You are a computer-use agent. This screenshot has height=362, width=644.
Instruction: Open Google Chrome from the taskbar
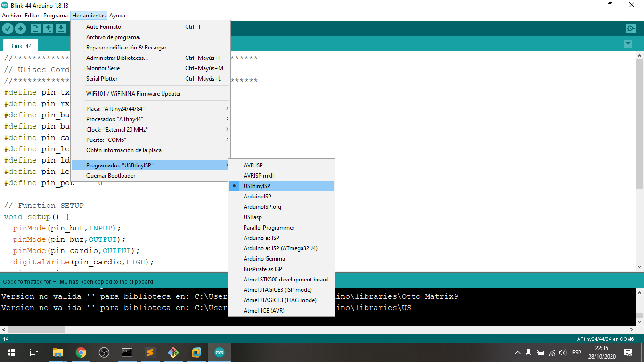coord(81,352)
